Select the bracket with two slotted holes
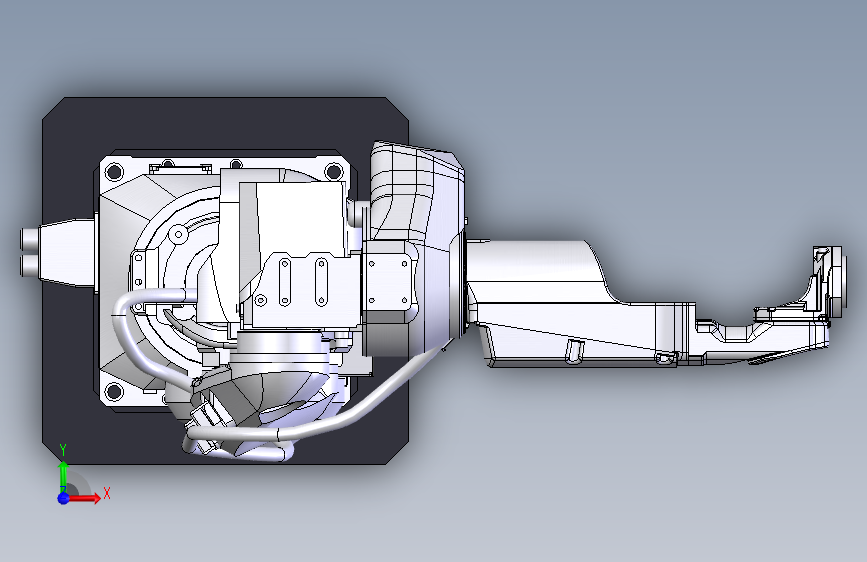The image size is (867, 562). (x=303, y=288)
